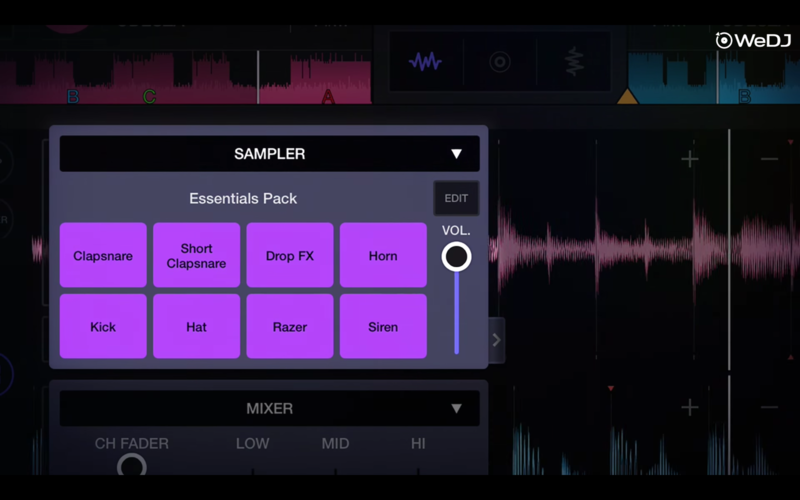Play the Horn sample
Screen dimensions: 800x500
383,256
